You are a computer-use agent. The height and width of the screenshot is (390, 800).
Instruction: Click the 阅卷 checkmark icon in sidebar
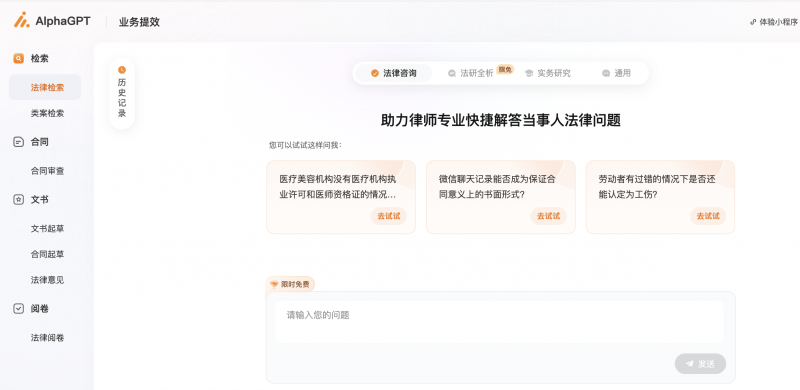18,308
